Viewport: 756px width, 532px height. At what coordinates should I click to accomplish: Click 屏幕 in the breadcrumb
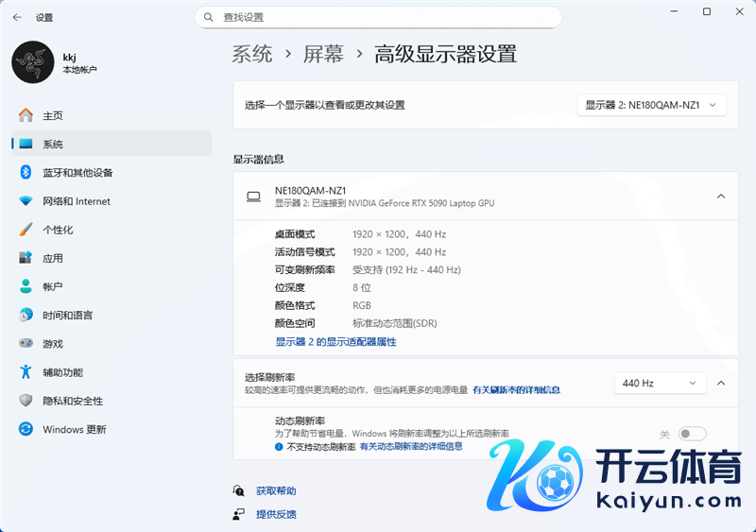click(x=323, y=54)
